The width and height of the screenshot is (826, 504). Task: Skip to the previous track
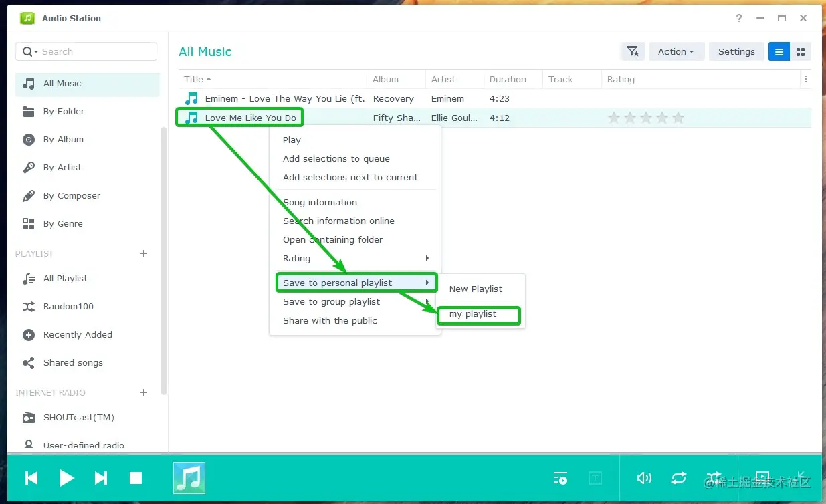click(31, 478)
